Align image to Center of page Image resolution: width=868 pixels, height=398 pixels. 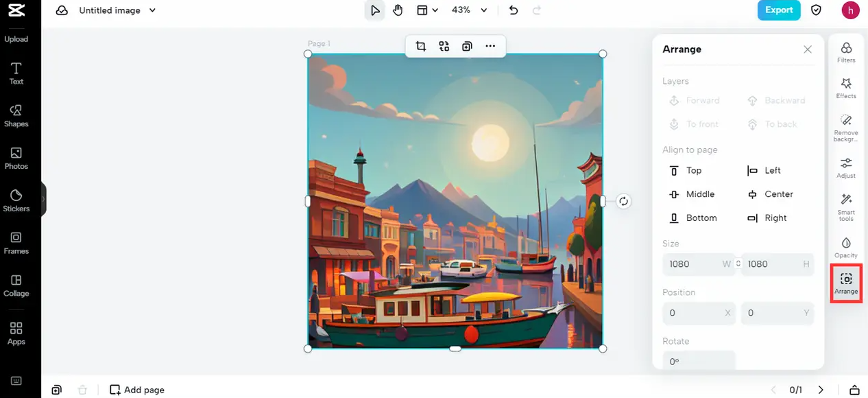770,194
